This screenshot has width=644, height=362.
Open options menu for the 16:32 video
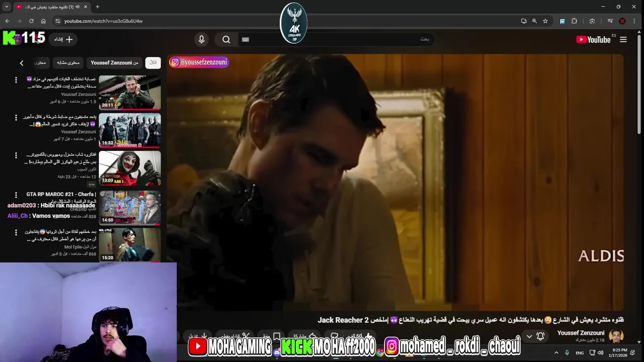click(x=16, y=118)
